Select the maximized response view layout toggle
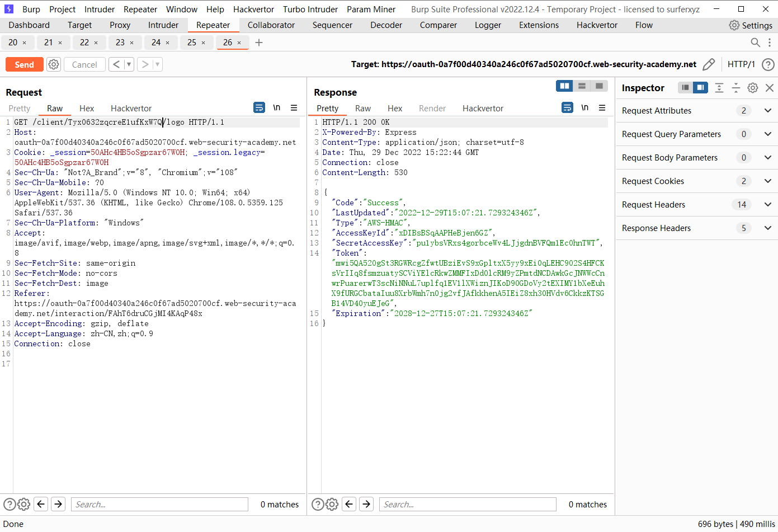Screen dimensions: 778x532 (x=600, y=86)
